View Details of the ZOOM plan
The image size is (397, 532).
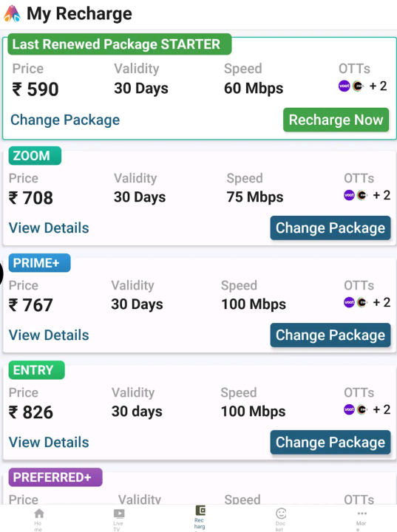point(49,228)
